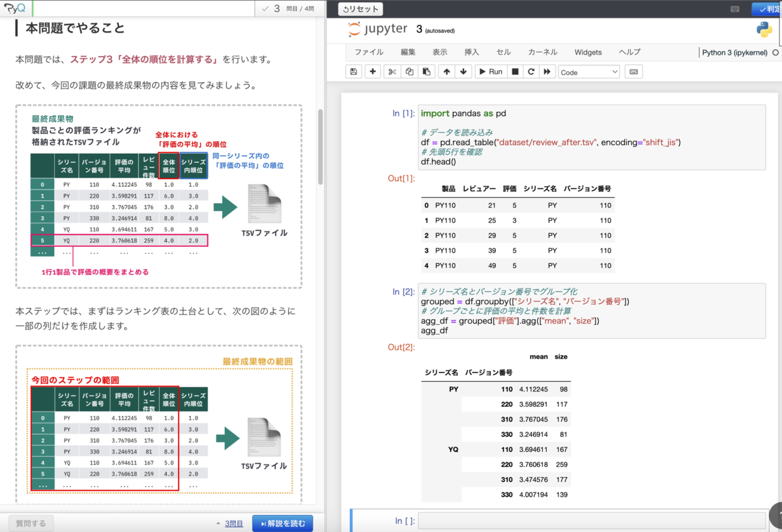Viewport: 782px width, 532px height.
Task: Move the selected cell up with the arrow icon
Action: pyautogui.click(x=446, y=72)
